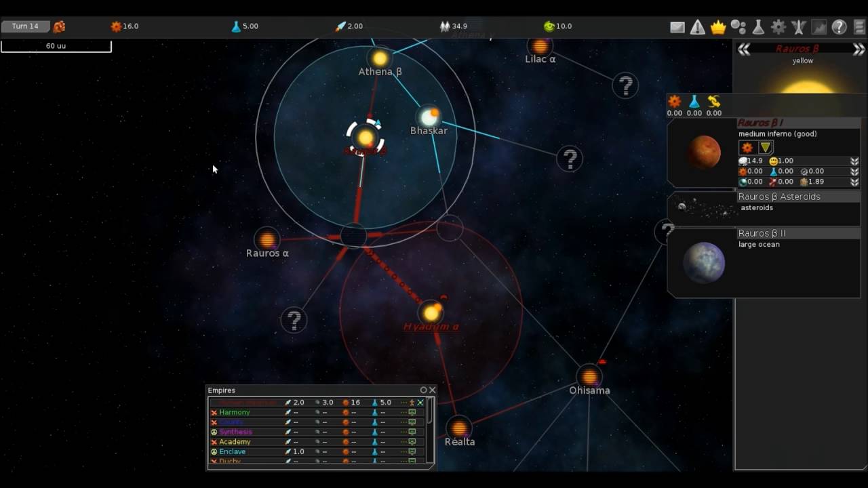868x488 pixels.
Task: Open the research flask icon in toolbar
Action: click(758, 27)
